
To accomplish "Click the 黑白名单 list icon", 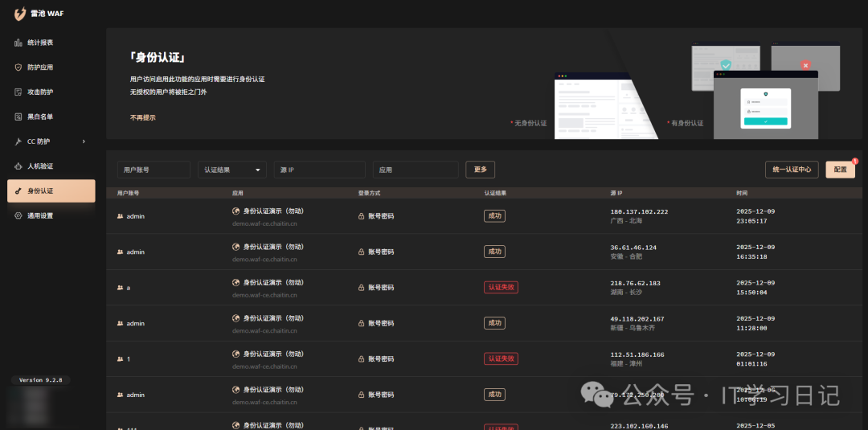I will click(x=18, y=117).
